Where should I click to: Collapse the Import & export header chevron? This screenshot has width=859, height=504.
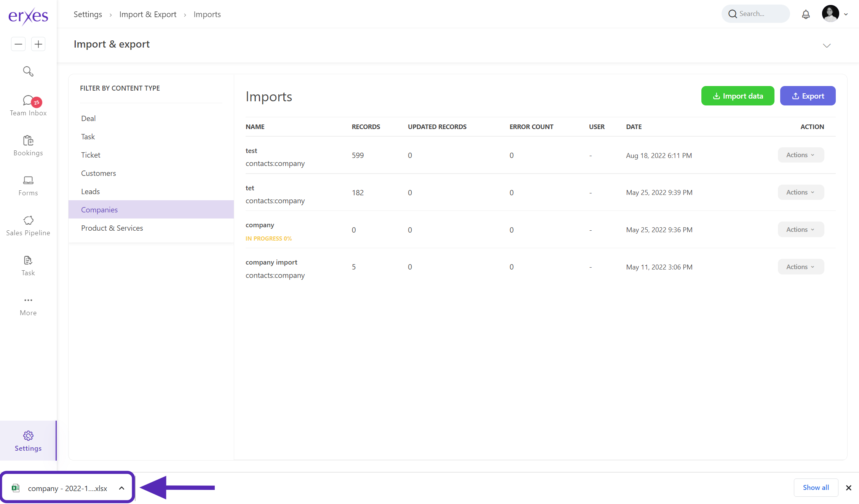(827, 46)
